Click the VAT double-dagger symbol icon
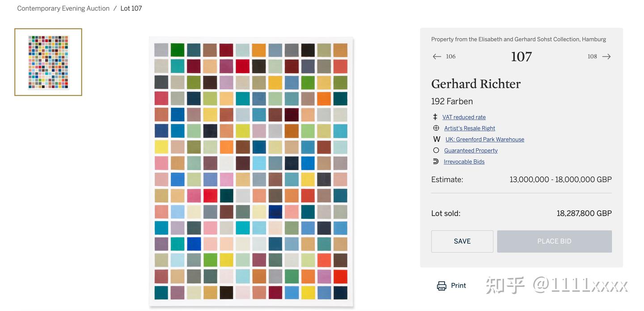 435,117
